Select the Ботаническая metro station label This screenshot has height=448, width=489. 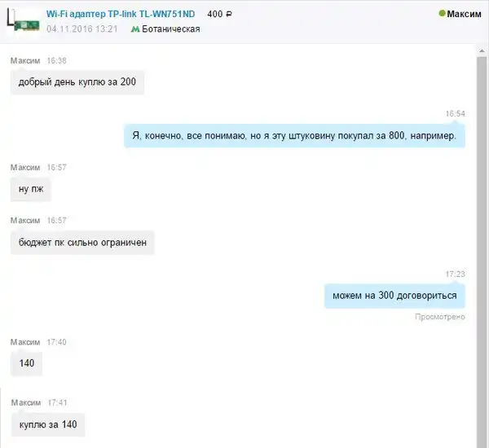pyautogui.click(x=171, y=29)
